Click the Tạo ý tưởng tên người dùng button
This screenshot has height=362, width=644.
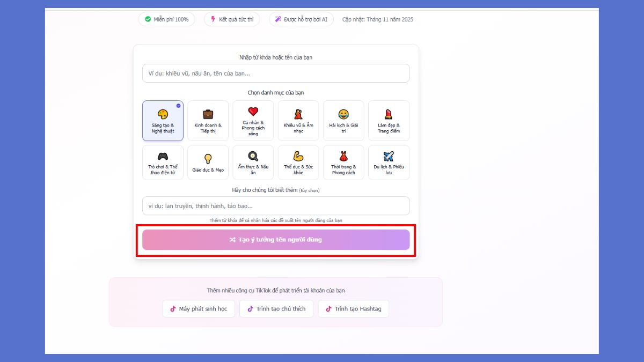pyautogui.click(x=276, y=240)
